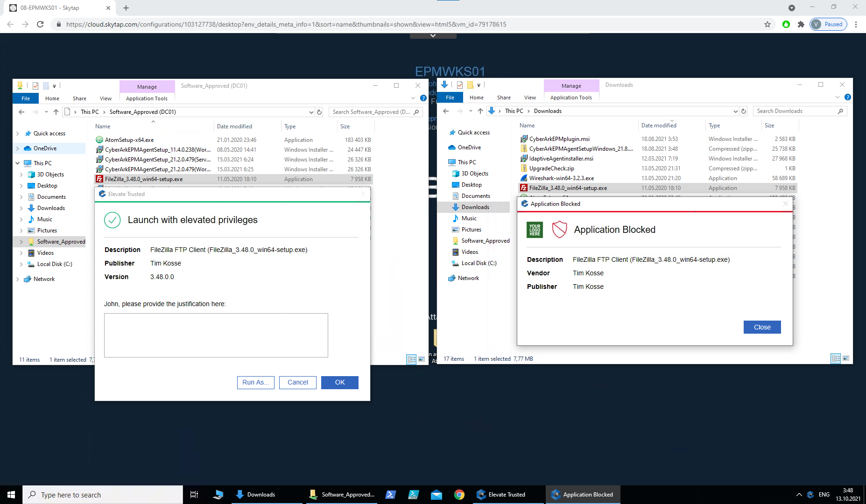Expand Quick access in Software_Approved window
Viewport: 866px width, 504px height.
18,133
